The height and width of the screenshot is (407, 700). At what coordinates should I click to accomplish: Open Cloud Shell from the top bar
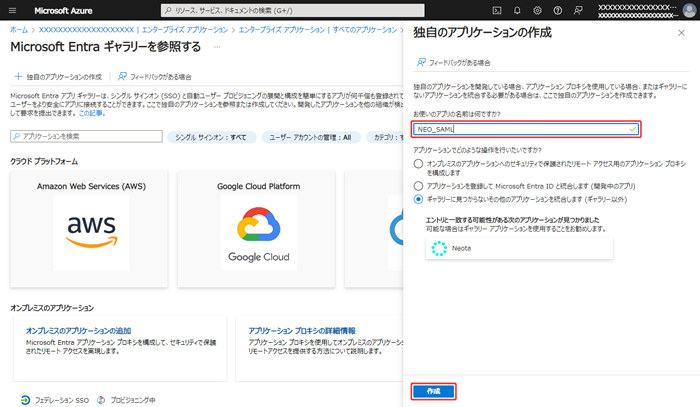coord(497,10)
